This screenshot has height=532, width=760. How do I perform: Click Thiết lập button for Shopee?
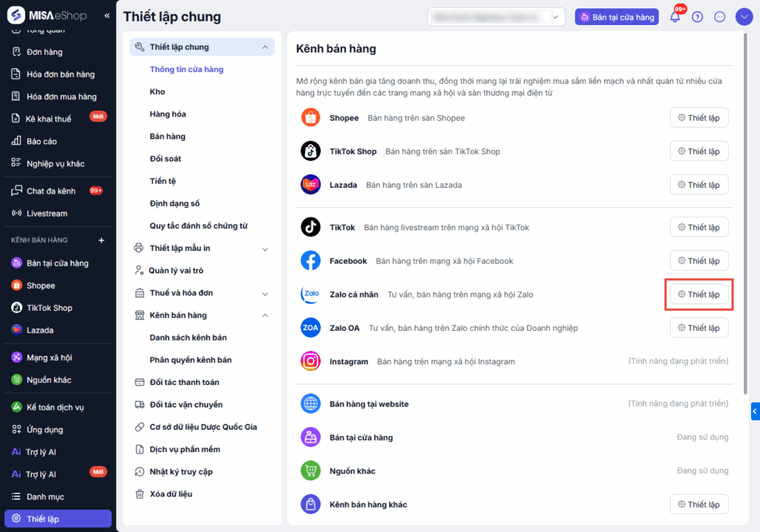pos(699,118)
